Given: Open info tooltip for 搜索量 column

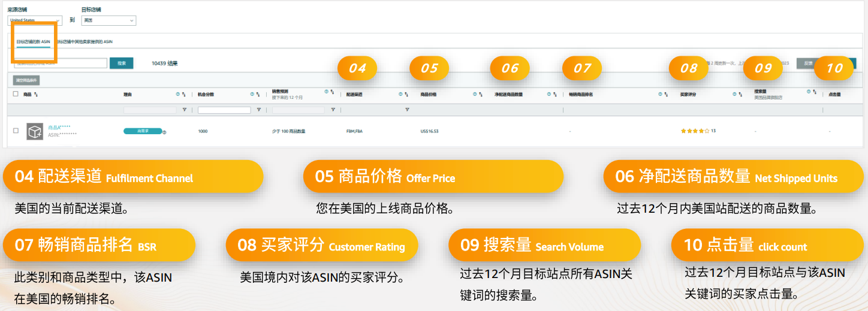Looking at the screenshot, I should [x=809, y=92].
